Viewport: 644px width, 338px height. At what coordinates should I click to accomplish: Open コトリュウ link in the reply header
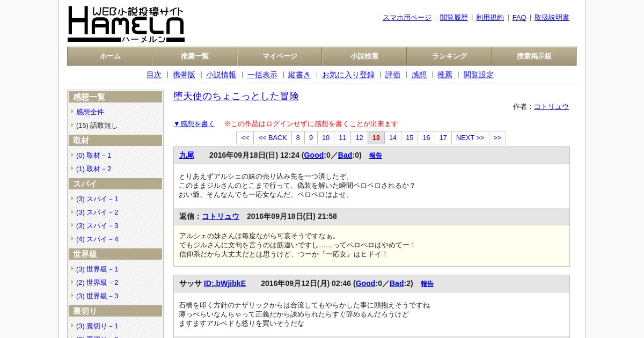(x=221, y=216)
